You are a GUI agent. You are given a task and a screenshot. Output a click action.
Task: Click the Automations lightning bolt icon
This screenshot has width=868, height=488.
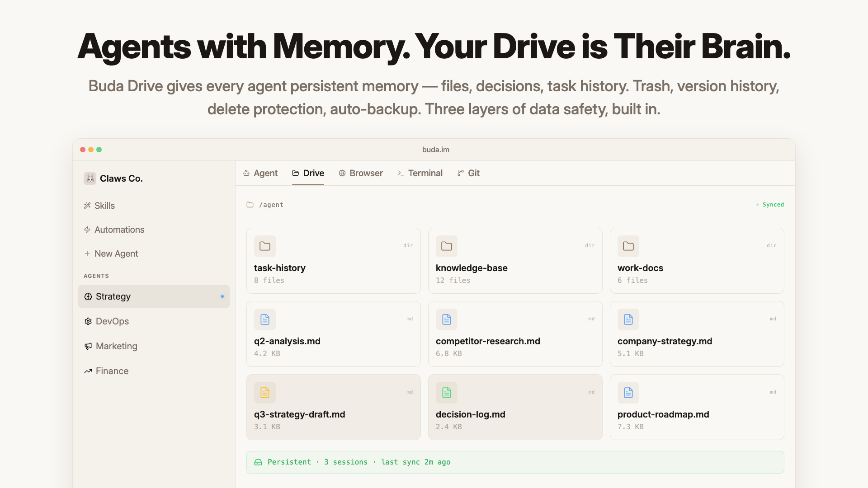(87, 230)
